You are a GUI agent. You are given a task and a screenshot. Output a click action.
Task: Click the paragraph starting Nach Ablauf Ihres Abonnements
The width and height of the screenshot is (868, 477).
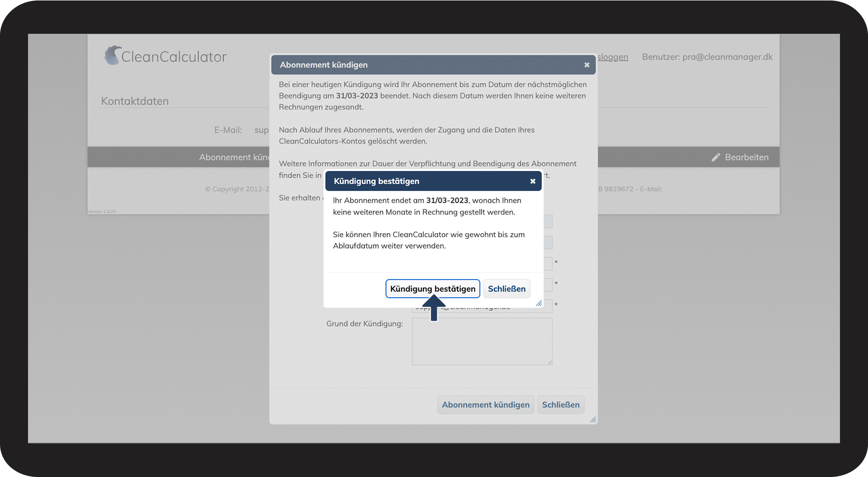407,136
